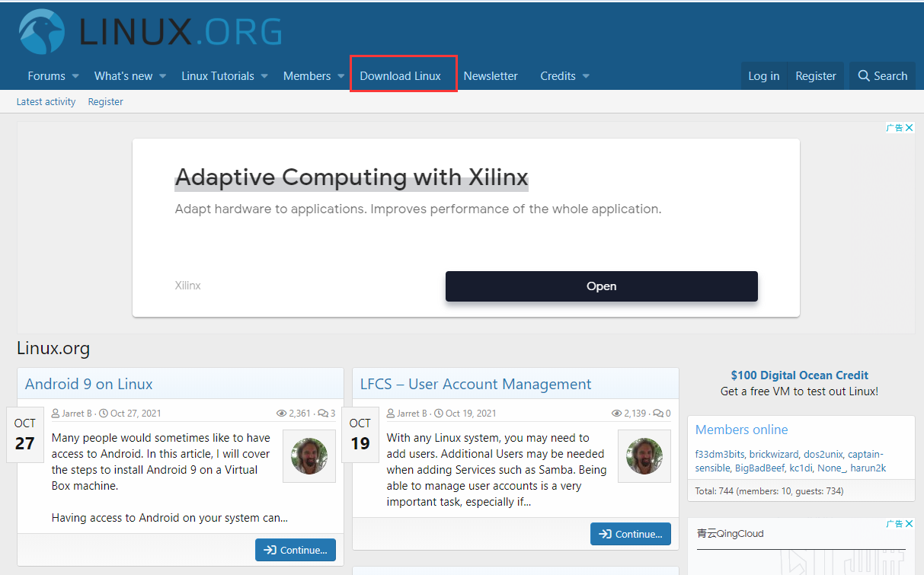Open the Members section
The image size is (924, 575).
coord(307,76)
